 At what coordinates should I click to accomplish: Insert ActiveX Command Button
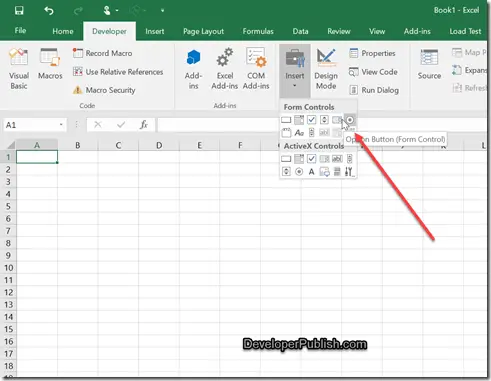[x=286, y=159]
